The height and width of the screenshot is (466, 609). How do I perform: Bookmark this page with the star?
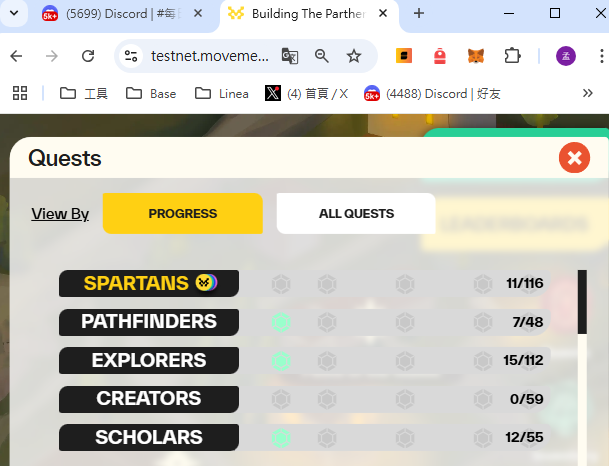(354, 56)
